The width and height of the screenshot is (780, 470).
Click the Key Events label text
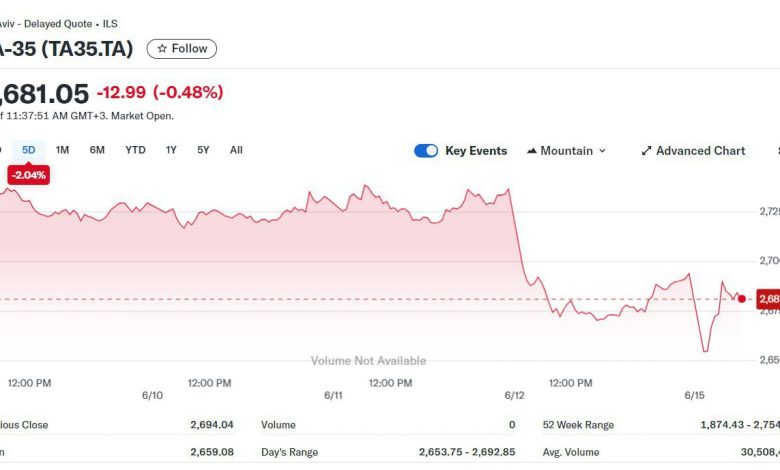click(476, 151)
